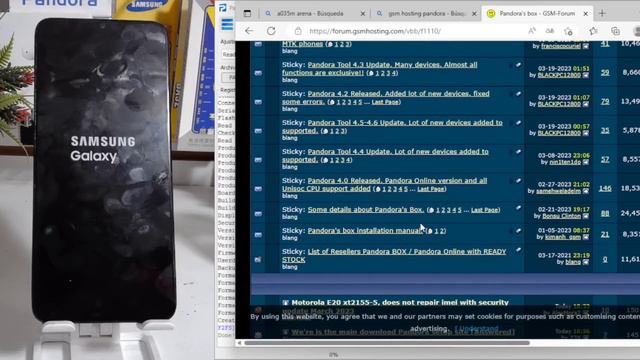Viewport: 640px width, 360px height.
Task: Open Motorola E20 xt2155-5 imei thread
Action: [x=400, y=302]
